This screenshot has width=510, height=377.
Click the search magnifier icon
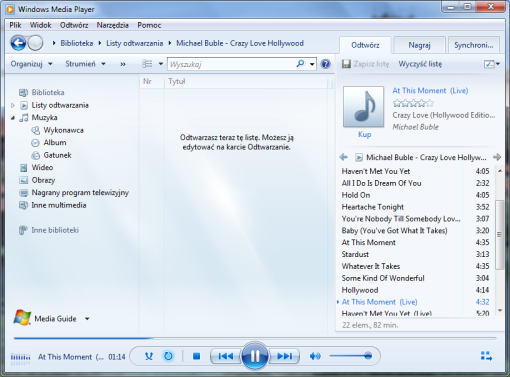(x=300, y=64)
